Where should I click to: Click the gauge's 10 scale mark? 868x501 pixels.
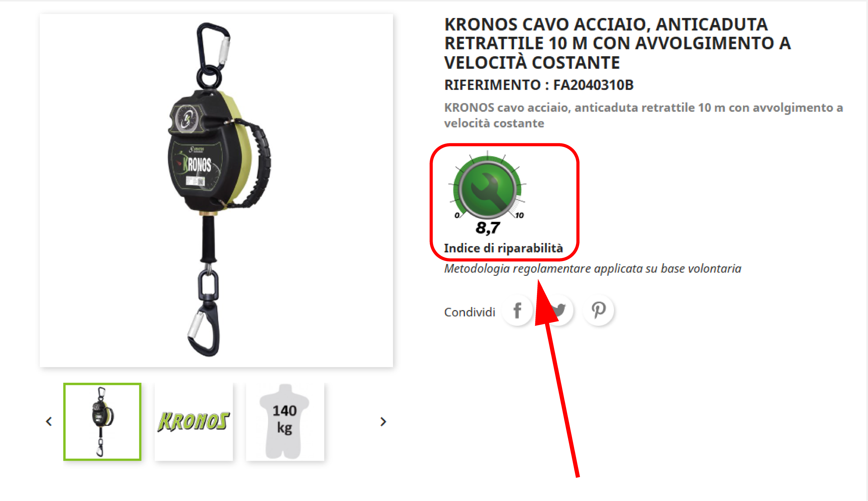[x=519, y=215]
